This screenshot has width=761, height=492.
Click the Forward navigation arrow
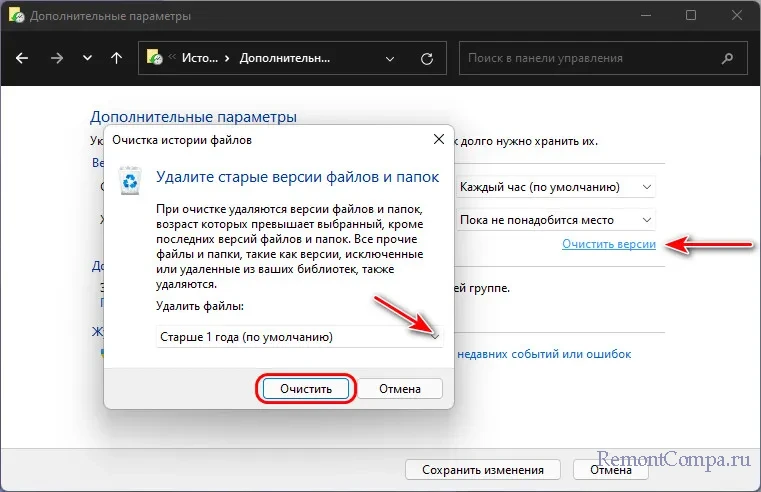point(56,58)
